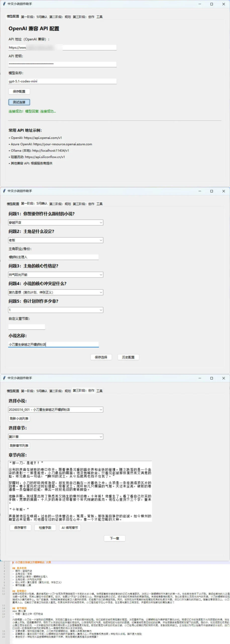Open the 选择章节 dropdown showing 第01章
Viewport: 230px width, 644px height.
[55, 437]
